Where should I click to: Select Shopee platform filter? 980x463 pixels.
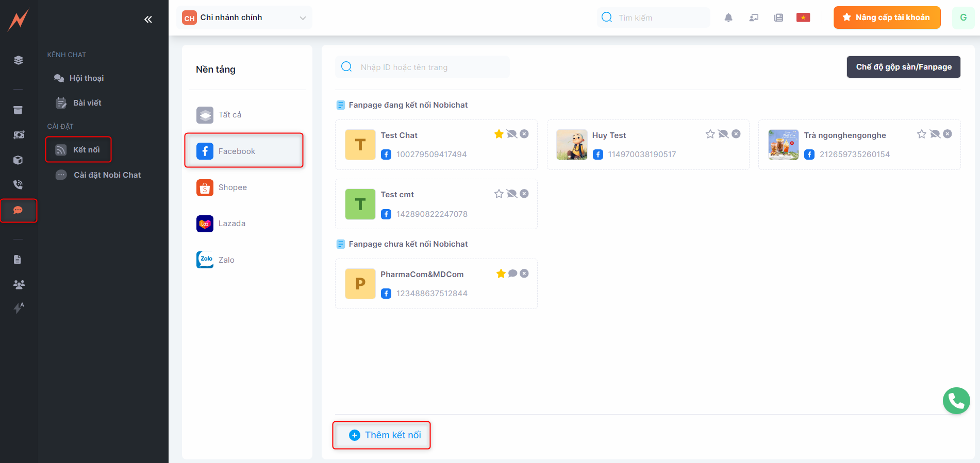click(x=232, y=187)
